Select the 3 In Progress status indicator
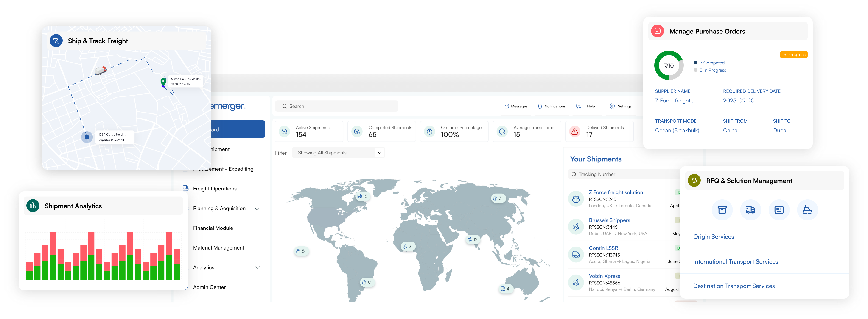This screenshot has width=868, height=319. [x=713, y=70]
